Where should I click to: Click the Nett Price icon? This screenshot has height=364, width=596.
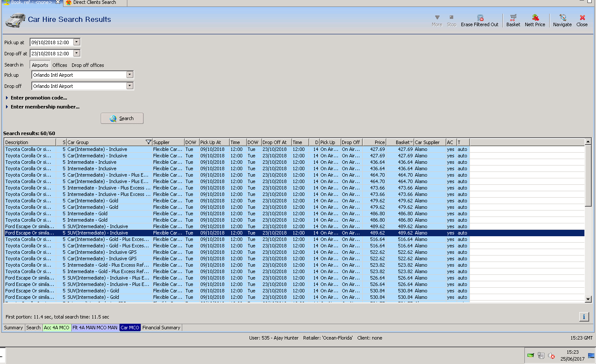tap(535, 18)
